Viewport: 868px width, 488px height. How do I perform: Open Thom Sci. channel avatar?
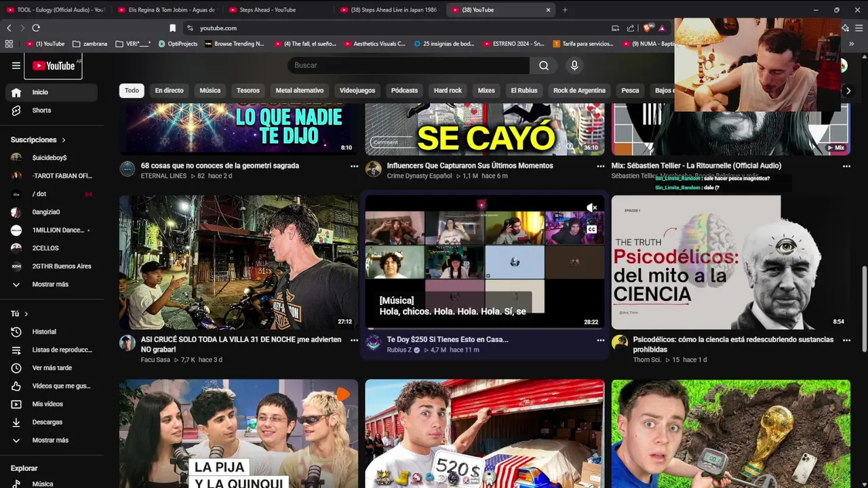tap(620, 342)
